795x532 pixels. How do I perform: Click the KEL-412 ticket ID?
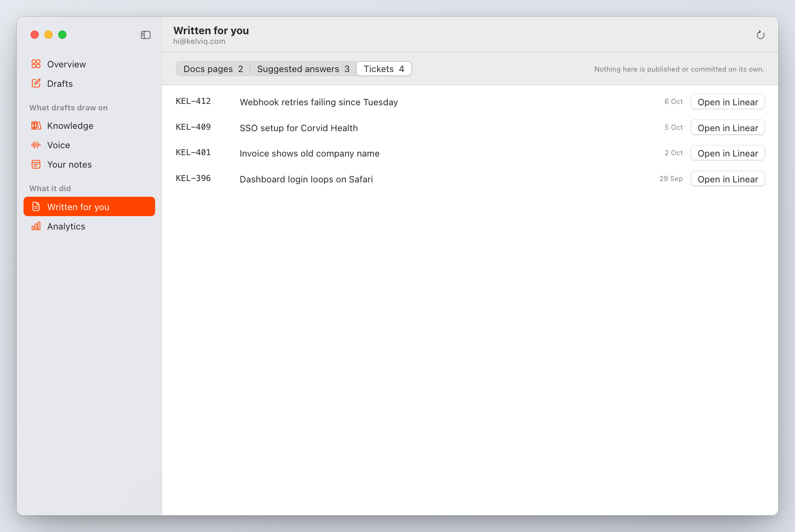point(193,101)
